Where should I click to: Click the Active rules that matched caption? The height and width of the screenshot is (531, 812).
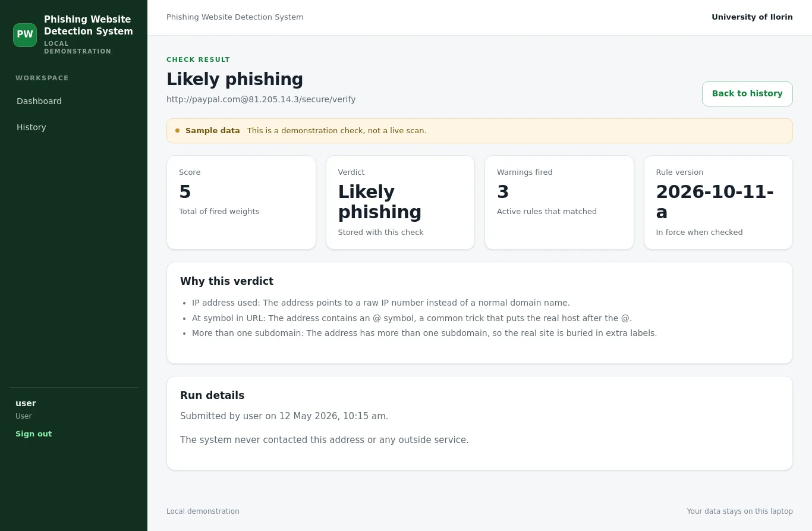click(x=547, y=212)
